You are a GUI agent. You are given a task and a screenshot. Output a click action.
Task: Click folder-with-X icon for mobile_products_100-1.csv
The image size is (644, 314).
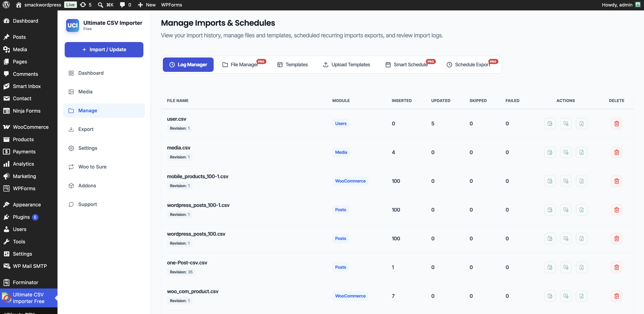point(566,181)
